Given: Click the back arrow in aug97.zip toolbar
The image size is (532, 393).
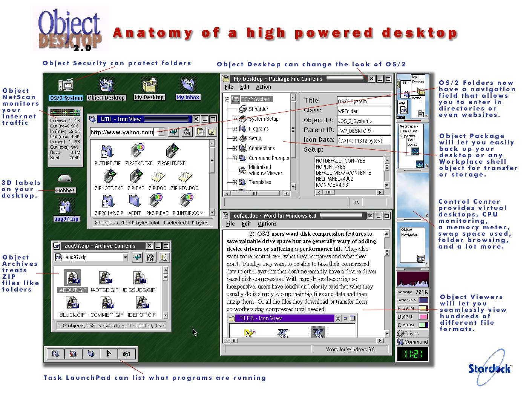Looking at the screenshot, I should click(138, 257).
